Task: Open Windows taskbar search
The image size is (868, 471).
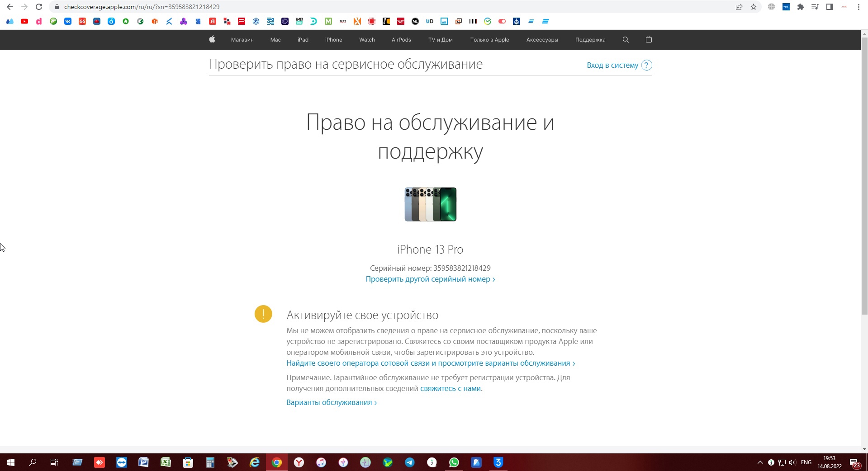Action: [33, 462]
